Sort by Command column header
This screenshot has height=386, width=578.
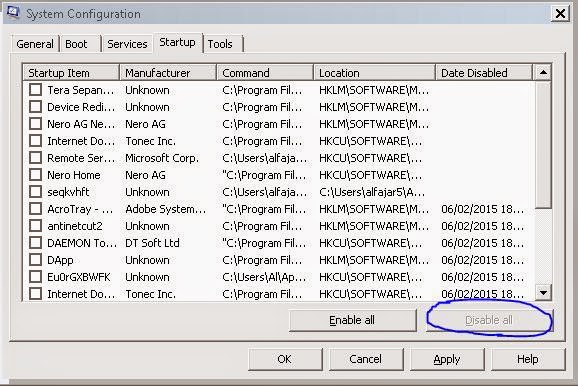(265, 73)
